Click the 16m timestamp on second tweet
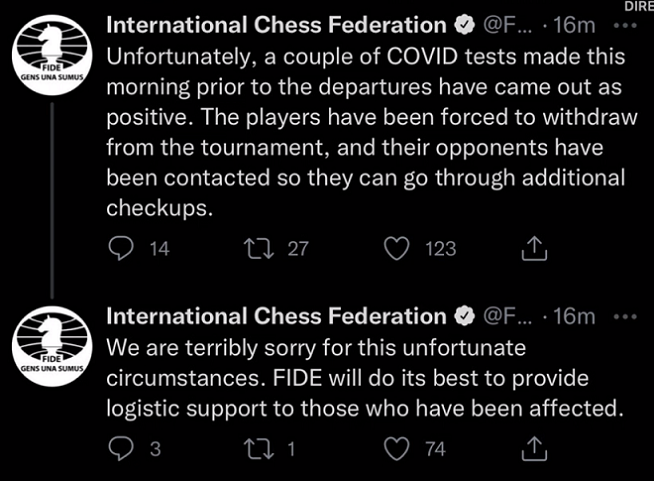654x481 pixels. click(574, 316)
